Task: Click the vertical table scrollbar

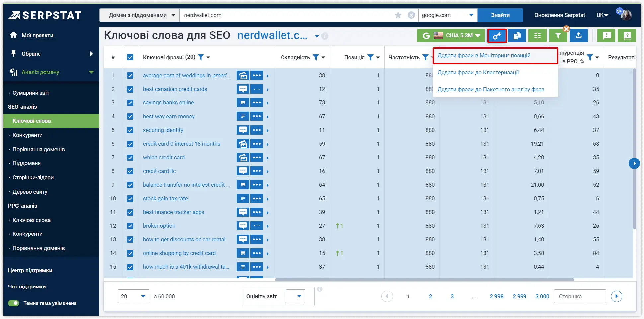Action: point(635,149)
